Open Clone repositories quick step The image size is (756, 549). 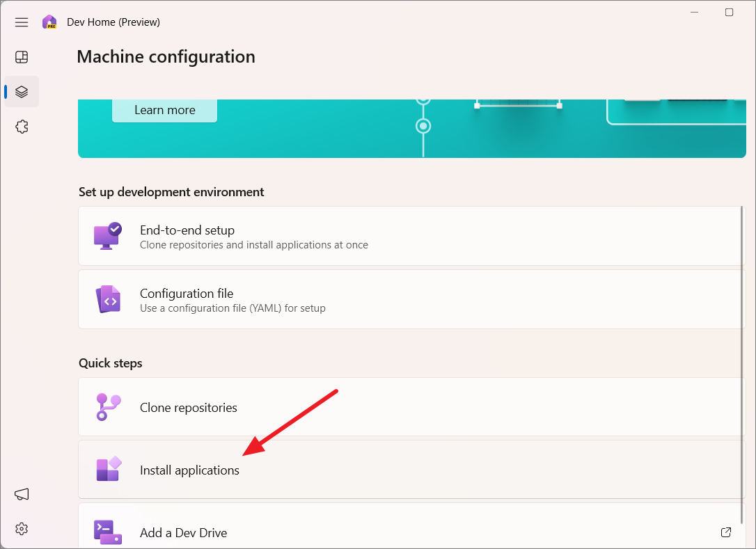411,407
